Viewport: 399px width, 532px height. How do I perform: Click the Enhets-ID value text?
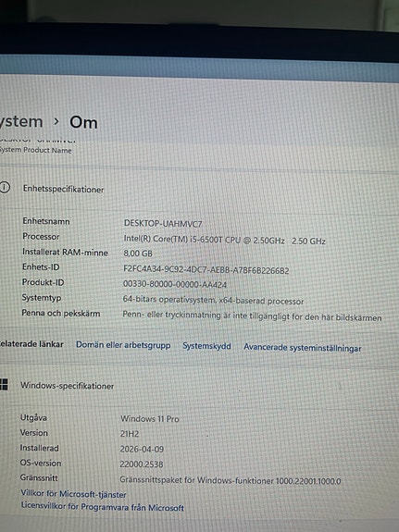coord(206,270)
